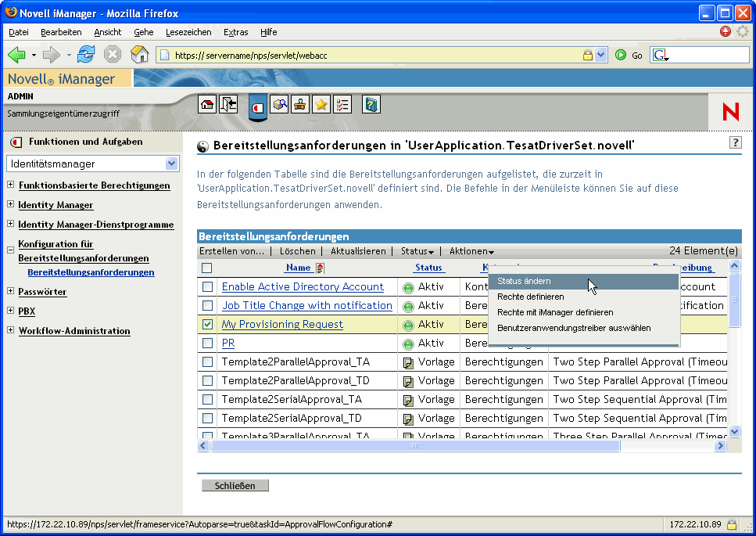Select Status ändern menu entry
The image size is (756, 536).
pyautogui.click(x=584, y=281)
